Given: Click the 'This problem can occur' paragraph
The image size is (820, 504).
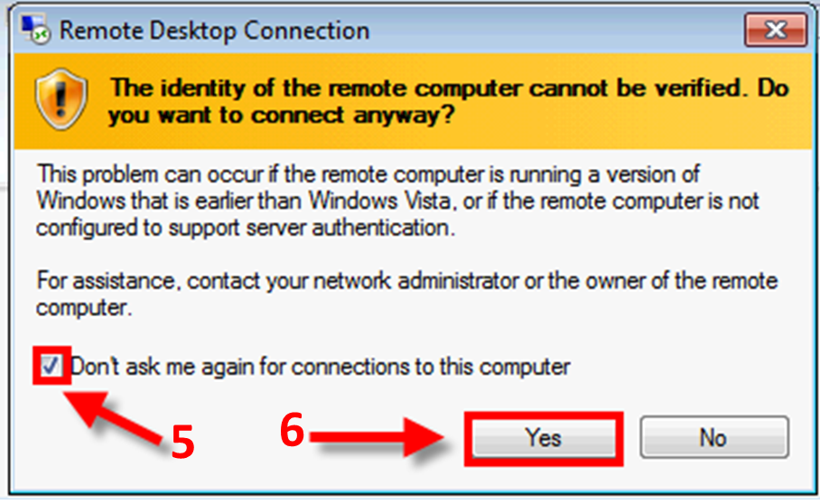Looking at the screenshot, I should tap(397, 201).
